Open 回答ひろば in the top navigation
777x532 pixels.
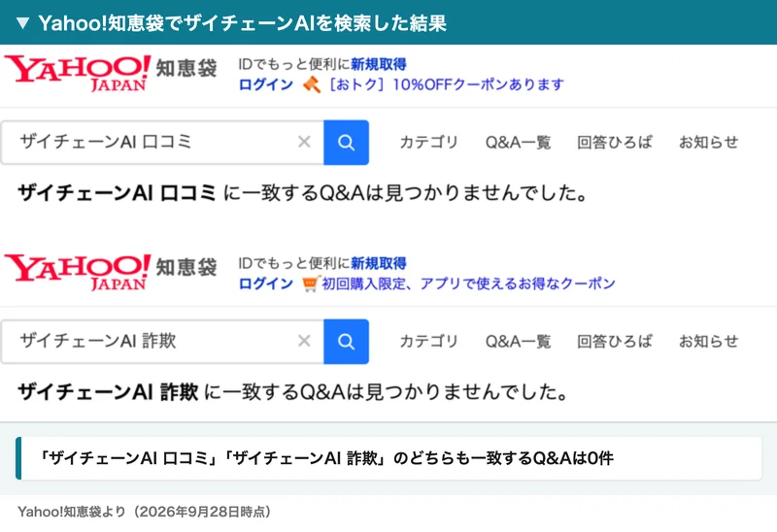point(615,142)
